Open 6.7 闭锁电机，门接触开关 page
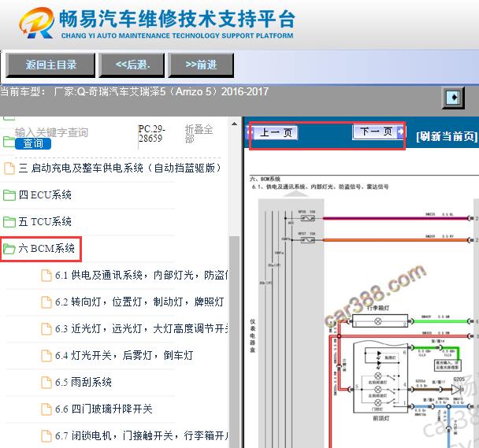 142,435
